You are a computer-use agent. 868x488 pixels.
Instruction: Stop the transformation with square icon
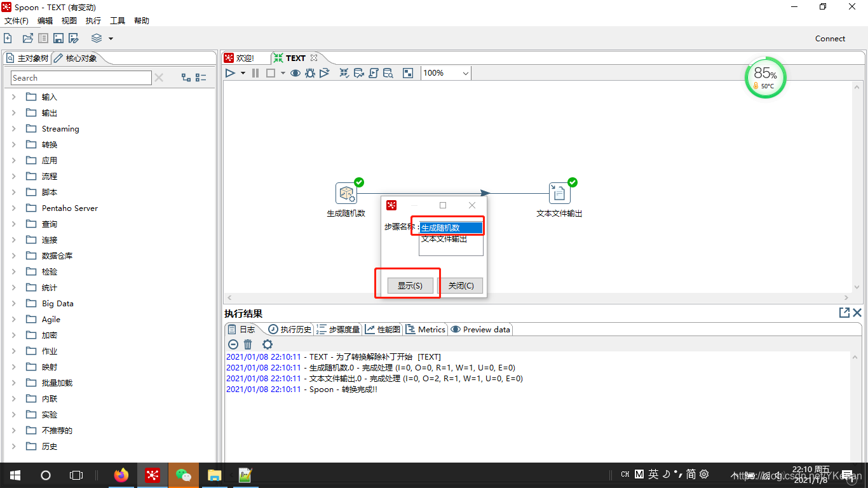270,73
